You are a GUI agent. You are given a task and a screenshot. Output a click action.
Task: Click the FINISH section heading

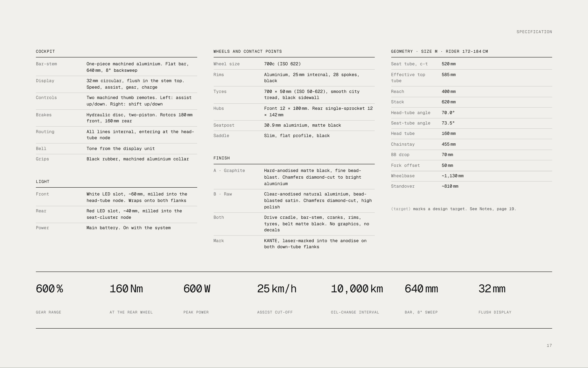point(222,158)
